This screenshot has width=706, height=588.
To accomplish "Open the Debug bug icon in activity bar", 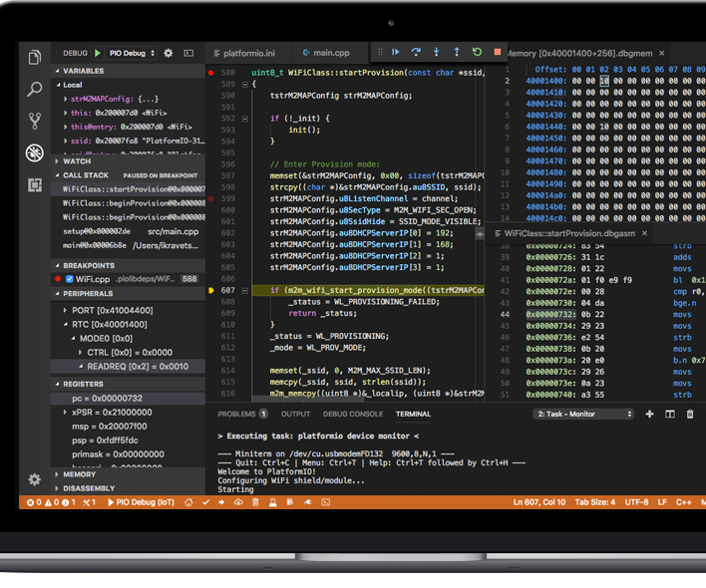I will click(35, 152).
